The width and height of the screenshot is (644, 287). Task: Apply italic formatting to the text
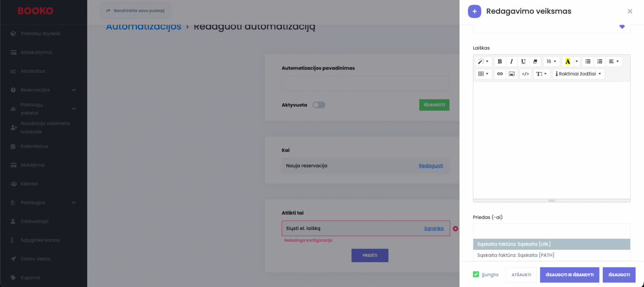(x=512, y=62)
